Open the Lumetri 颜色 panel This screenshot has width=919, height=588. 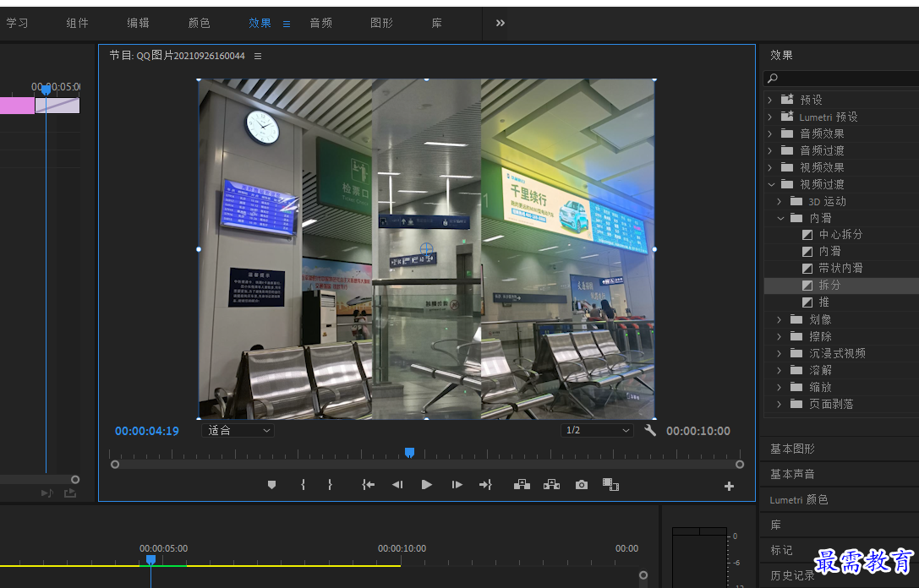tap(799, 499)
